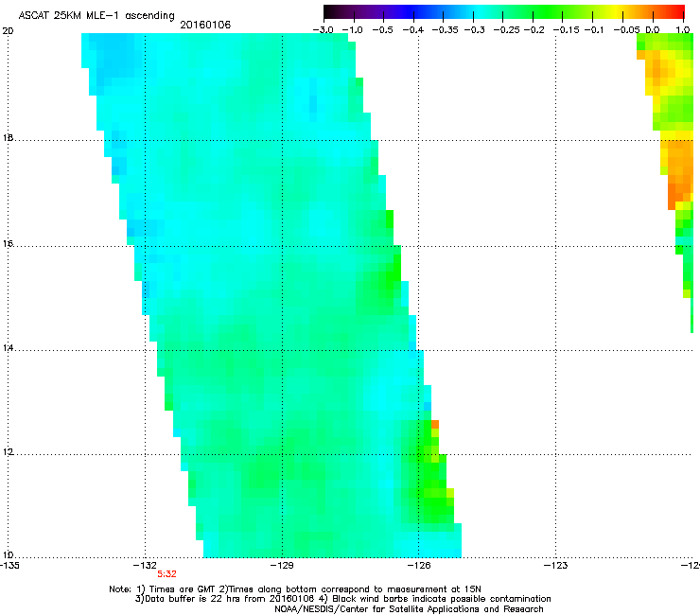Click the color bar label -0.05
Viewport: 700px width, 615px height.
tap(626, 30)
